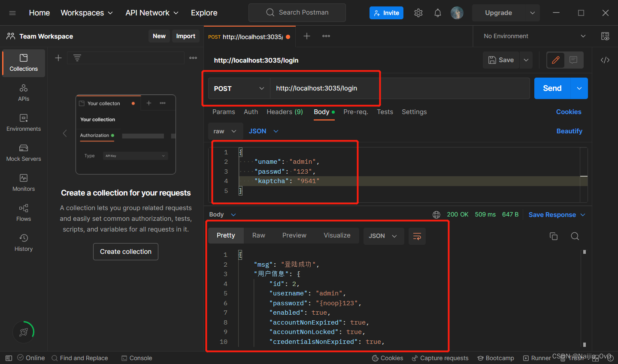Open a new request tab
The width and height of the screenshot is (618, 364).
pyautogui.click(x=307, y=36)
